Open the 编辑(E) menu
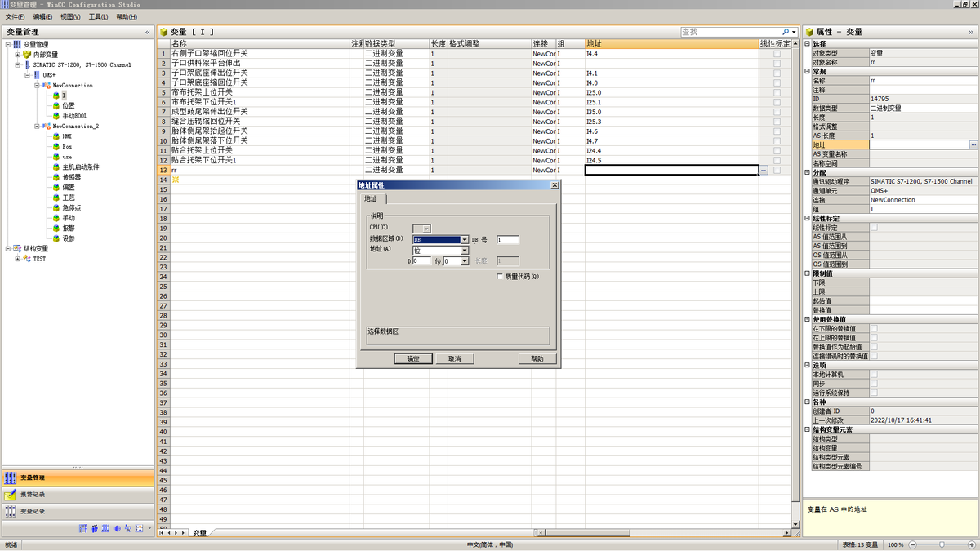 point(42,16)
